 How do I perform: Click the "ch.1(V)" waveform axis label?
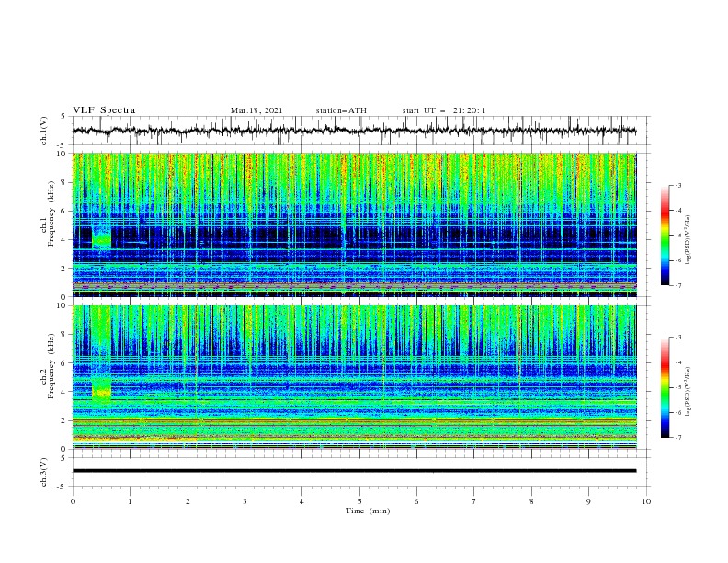pyautogui.click(x=44, y=131)
